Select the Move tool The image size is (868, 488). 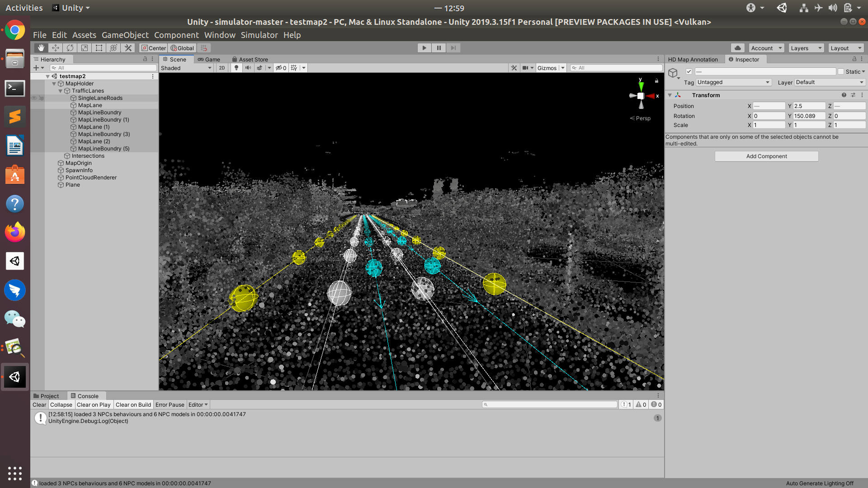point(56,48)
